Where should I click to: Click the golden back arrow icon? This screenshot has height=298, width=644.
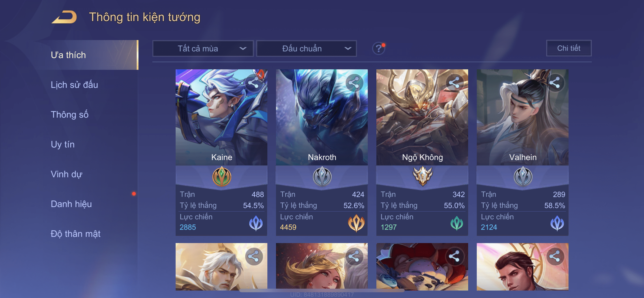(x=64, y=17)
